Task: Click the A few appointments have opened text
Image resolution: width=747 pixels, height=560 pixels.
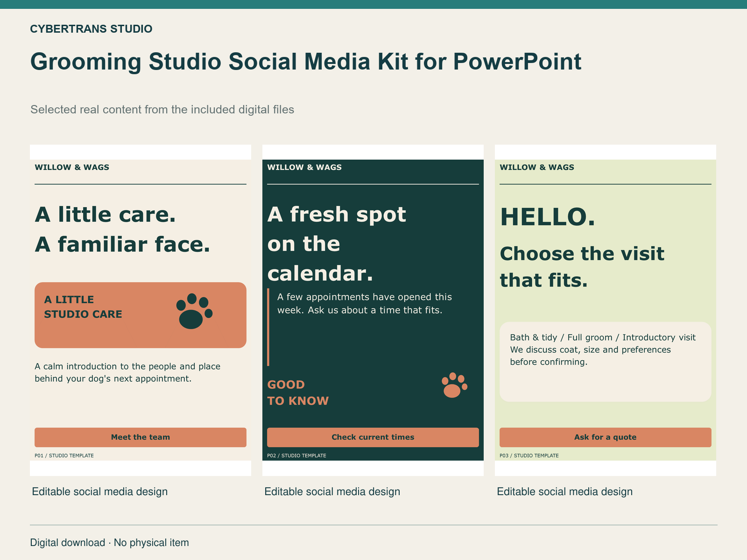Action: point(365,303)
